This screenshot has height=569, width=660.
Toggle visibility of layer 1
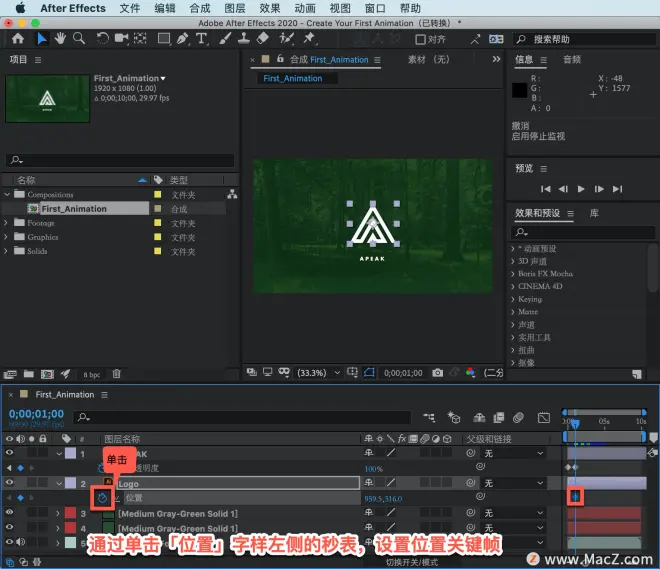[9, 453]
